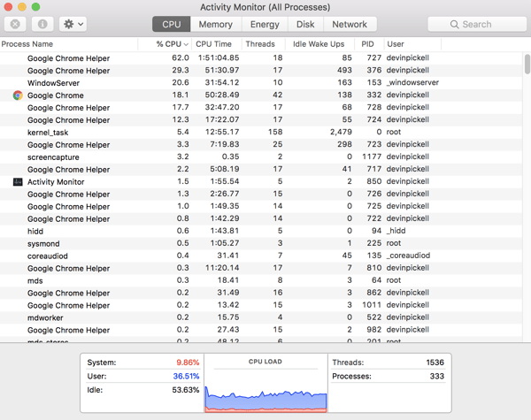
Task: Click the Quit Process stop icon
Action: [15, 24]
